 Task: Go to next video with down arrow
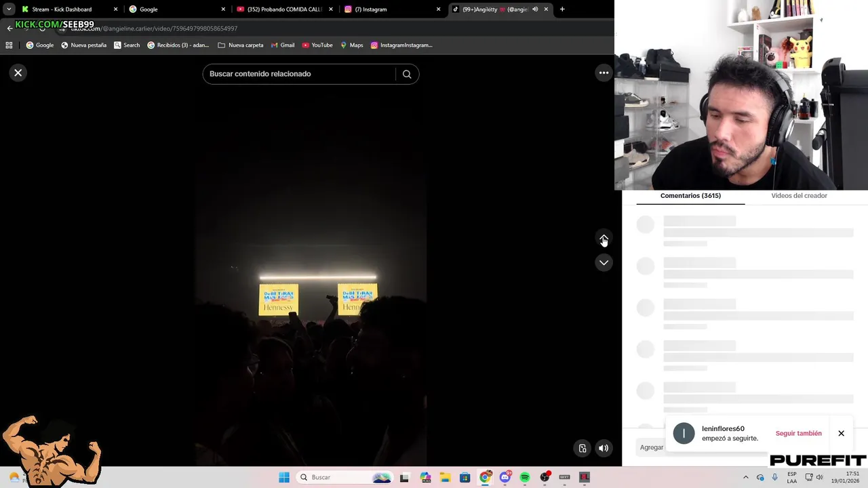click(604, 262)
